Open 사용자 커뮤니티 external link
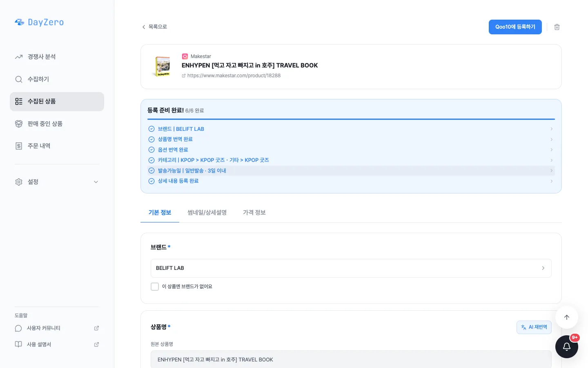 (57, 328)
